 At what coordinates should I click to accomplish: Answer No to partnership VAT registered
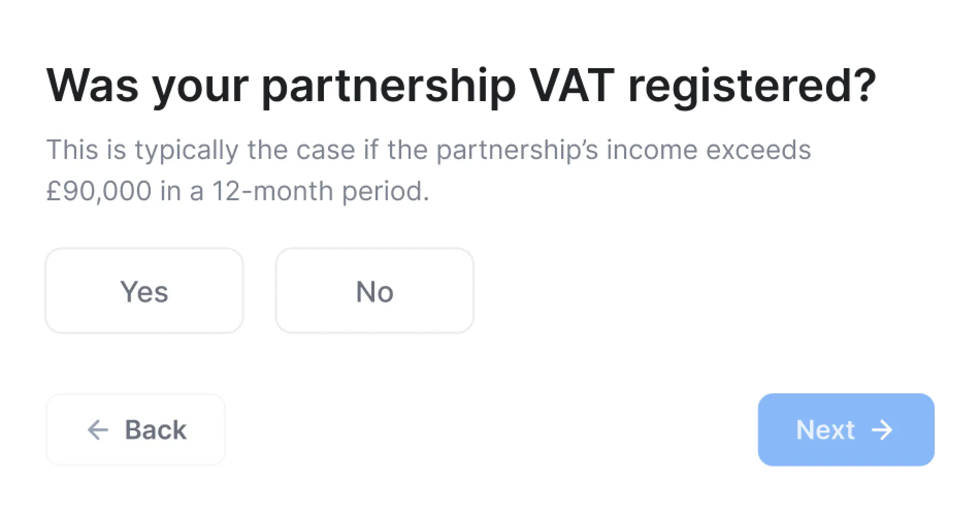pos(374,291)
